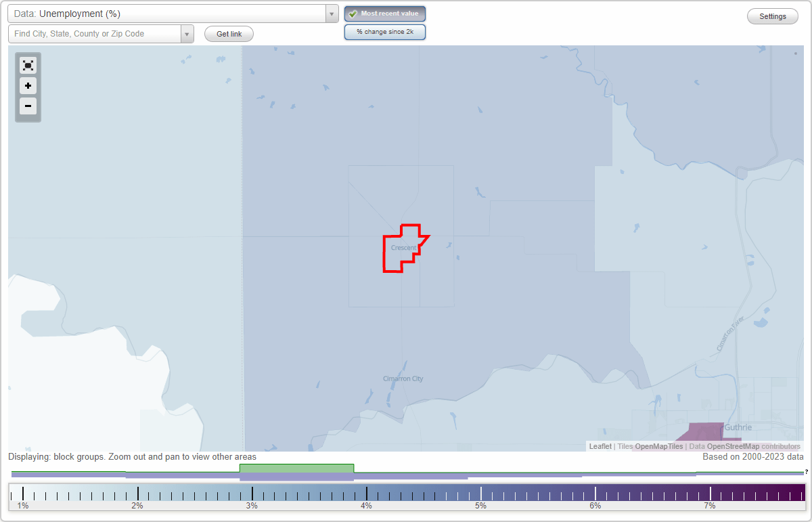Click the arrow beside the location search box
The width and height of the screenshot is (812, 522).
point(187,33)
